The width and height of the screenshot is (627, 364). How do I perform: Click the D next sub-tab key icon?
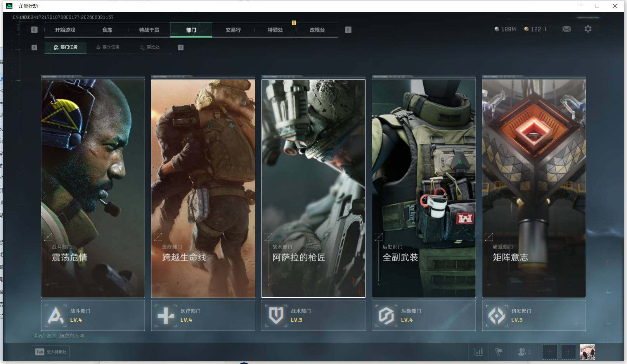pyautogui.click(x=180, y=47)
